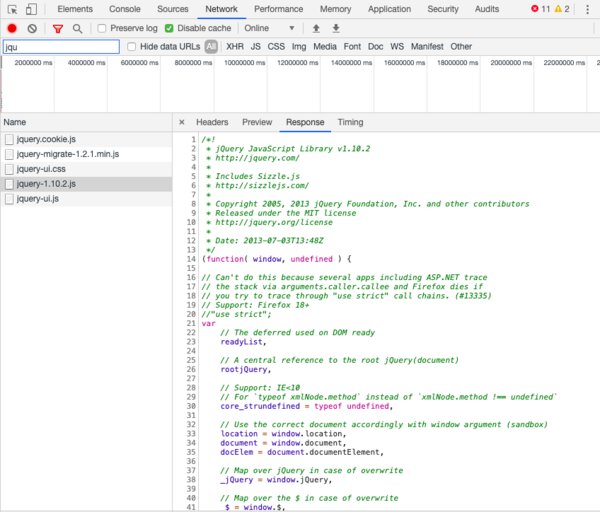Viewport: 600px width, 512px height.
Task: Select the jquery-1.10.2.js request
Action: pyautogui.click(x=86, y=184)
